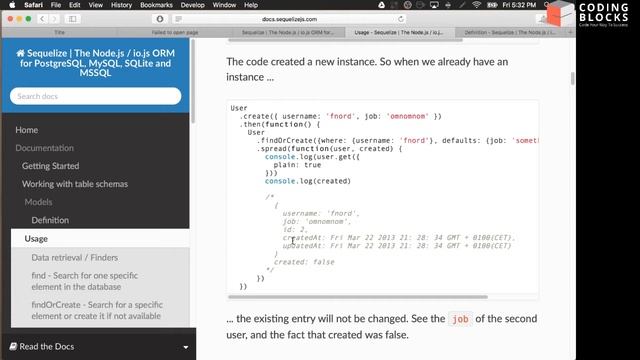Click the Sequelize home icon in sidebar header
The image size is (640, 360).
[20, 53]
